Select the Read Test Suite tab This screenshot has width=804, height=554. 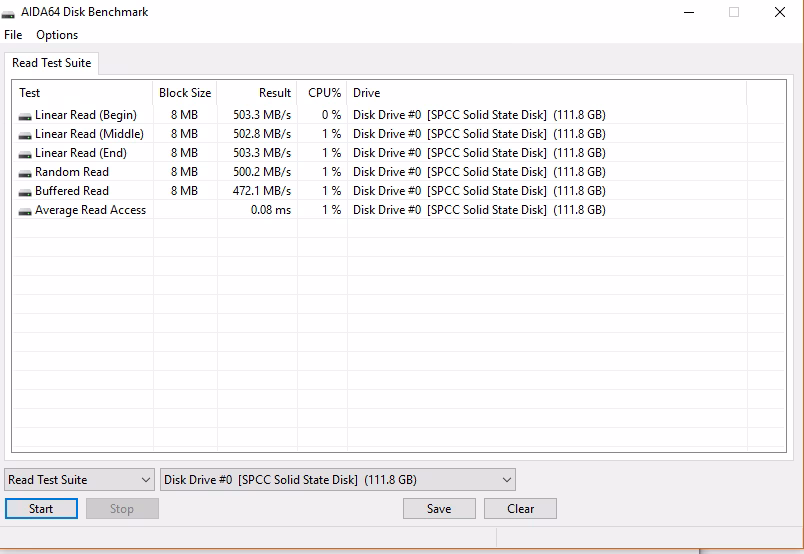coord(51,63)
